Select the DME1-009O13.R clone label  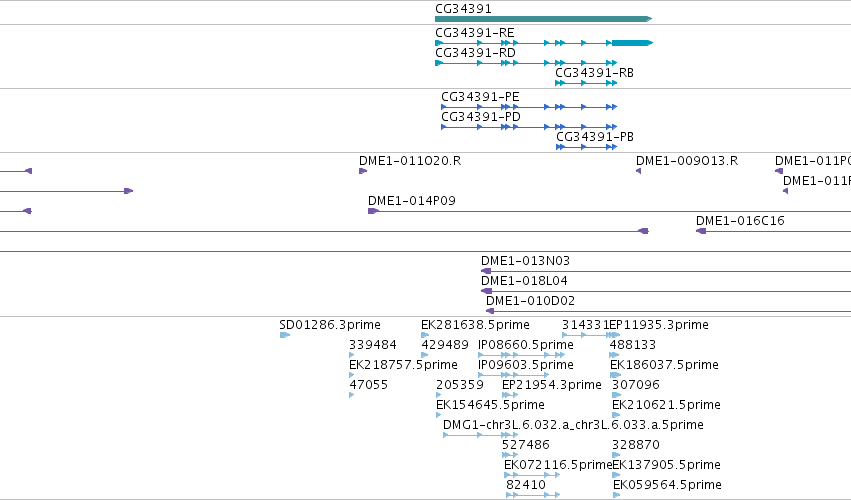pyautogui.click(x=687, y=161)
